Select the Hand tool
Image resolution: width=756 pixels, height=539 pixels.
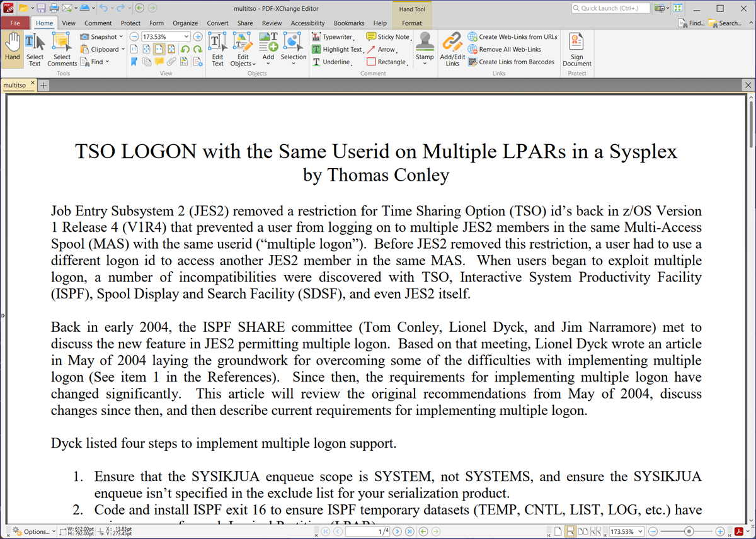point(13,49)
